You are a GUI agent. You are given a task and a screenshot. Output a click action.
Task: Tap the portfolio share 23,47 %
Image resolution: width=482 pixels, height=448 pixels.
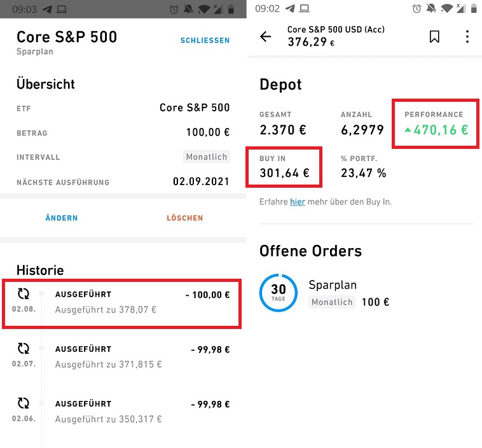(x=363, y=173)
